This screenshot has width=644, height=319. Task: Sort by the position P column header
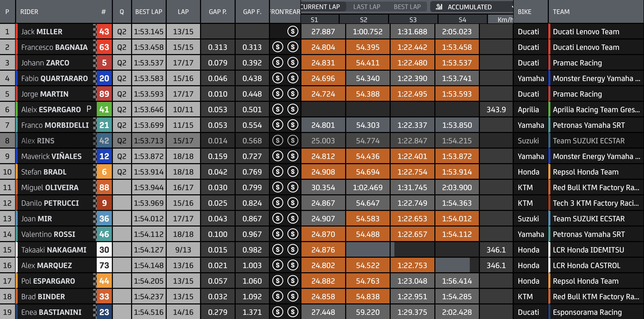click(x=7, y=12)
